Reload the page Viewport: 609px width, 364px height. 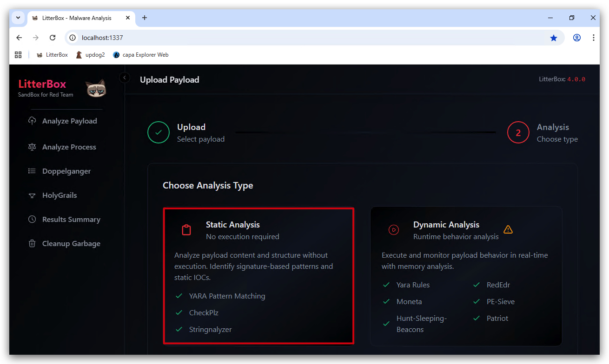coord(53,38)
